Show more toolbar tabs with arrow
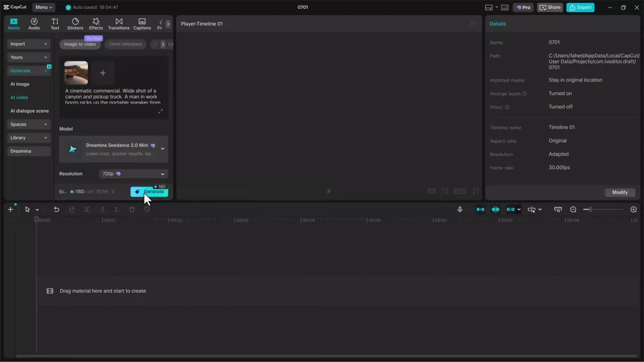 point(168,24)
